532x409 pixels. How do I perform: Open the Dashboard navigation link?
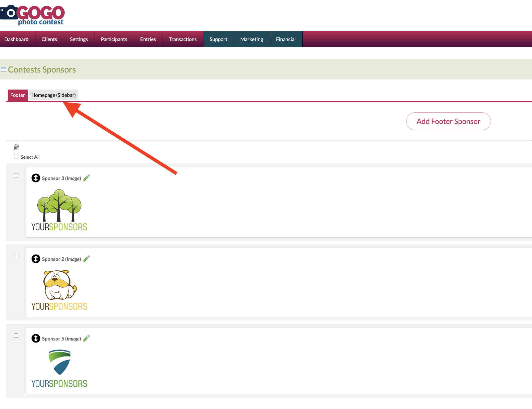pyautogui.click(x=16, y=39)
